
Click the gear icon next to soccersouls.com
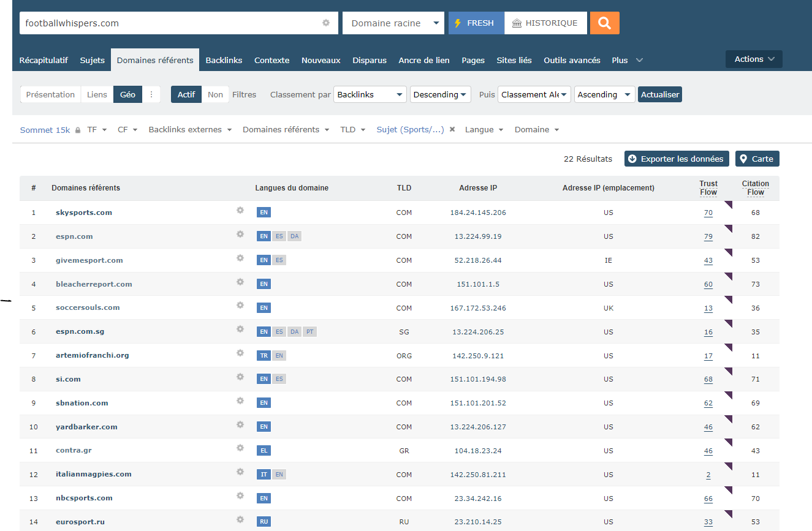pos(240,305)
